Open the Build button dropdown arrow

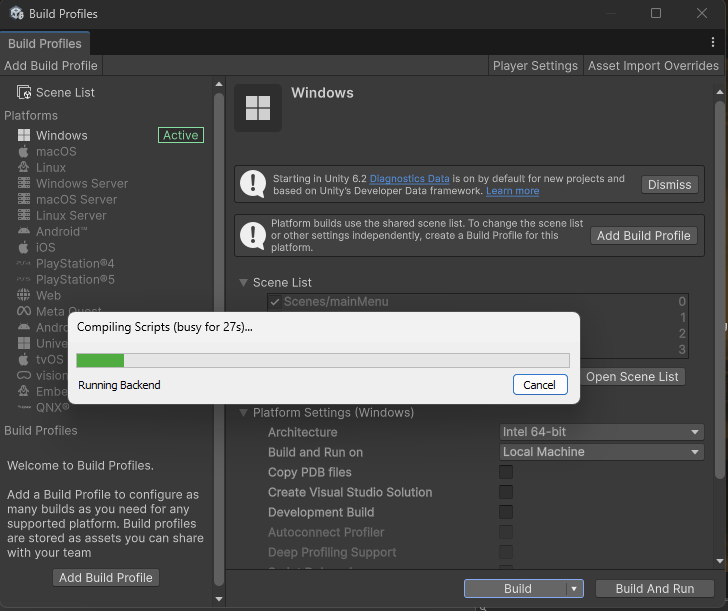pos(574,589)
